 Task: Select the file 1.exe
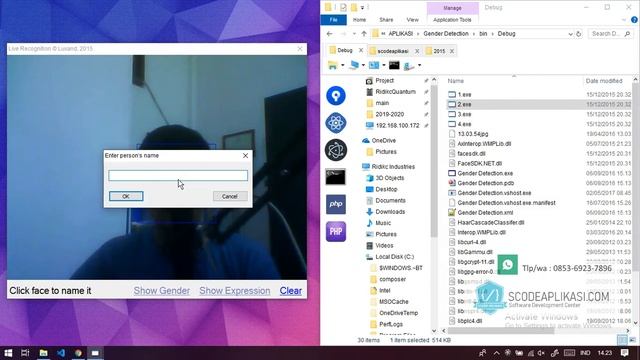(x=464, y=95)
